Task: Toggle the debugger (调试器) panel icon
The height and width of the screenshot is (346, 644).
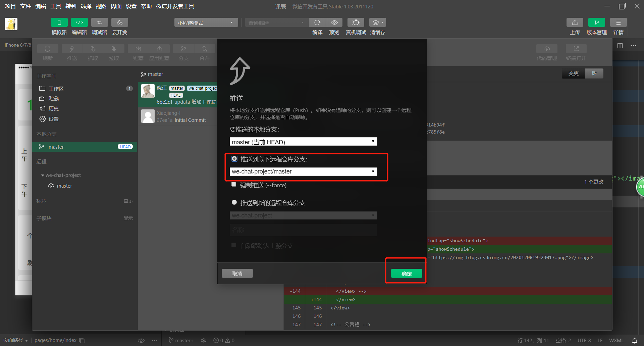Action: pos(99,22)
